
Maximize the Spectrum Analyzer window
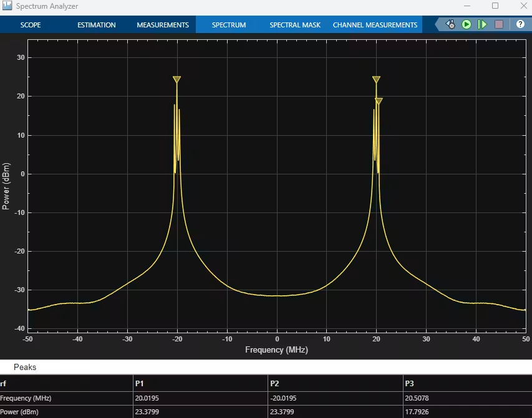pyautogui.click(x=495, y=6)
